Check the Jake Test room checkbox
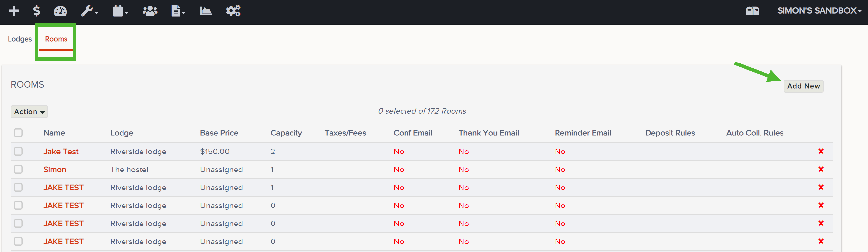The height and width of the screenshot is (252, 868). (x=18, y=151)
